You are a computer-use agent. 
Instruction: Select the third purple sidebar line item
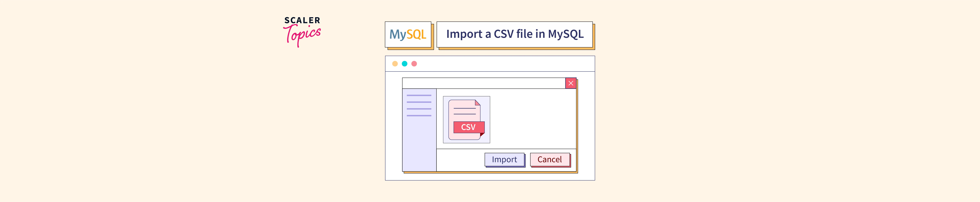point(419,109)
